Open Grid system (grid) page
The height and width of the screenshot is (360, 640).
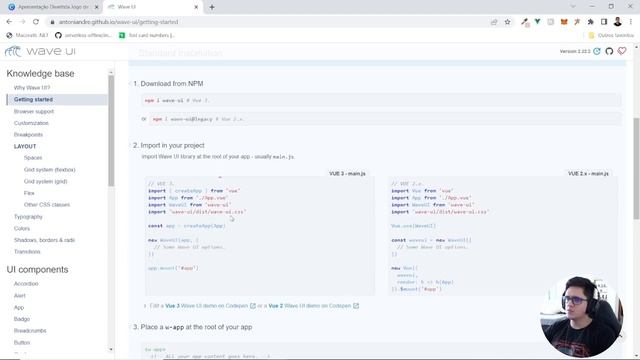45,181
